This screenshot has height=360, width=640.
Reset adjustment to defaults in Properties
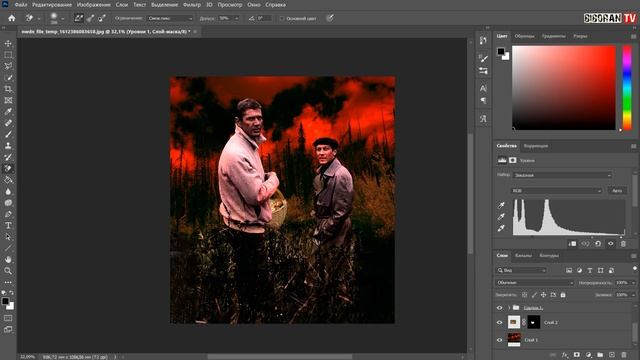point(598,244)
